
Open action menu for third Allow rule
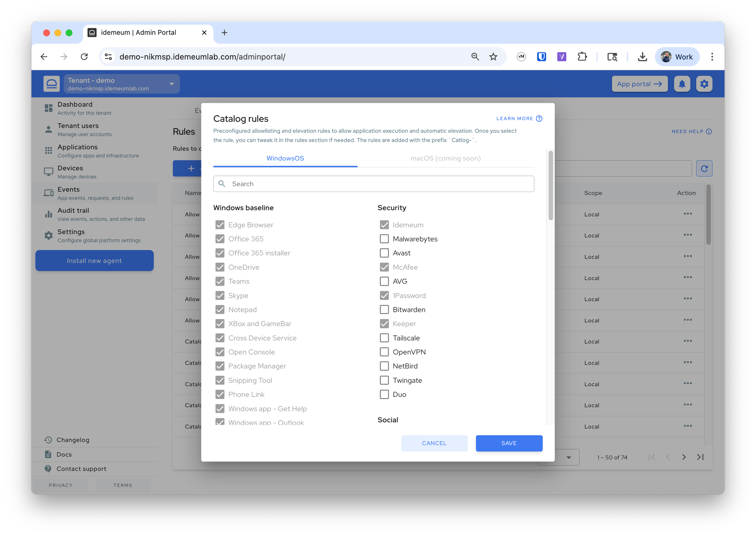[688, 256]
